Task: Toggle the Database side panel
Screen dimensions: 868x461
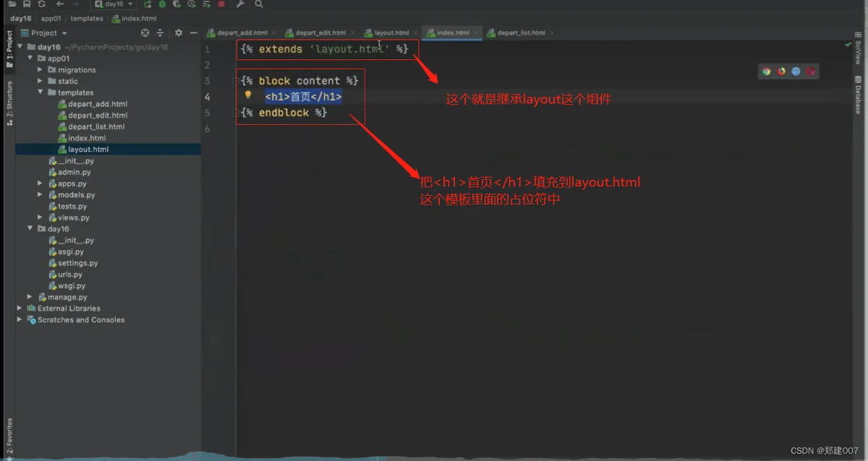Action: coord(859,94)
